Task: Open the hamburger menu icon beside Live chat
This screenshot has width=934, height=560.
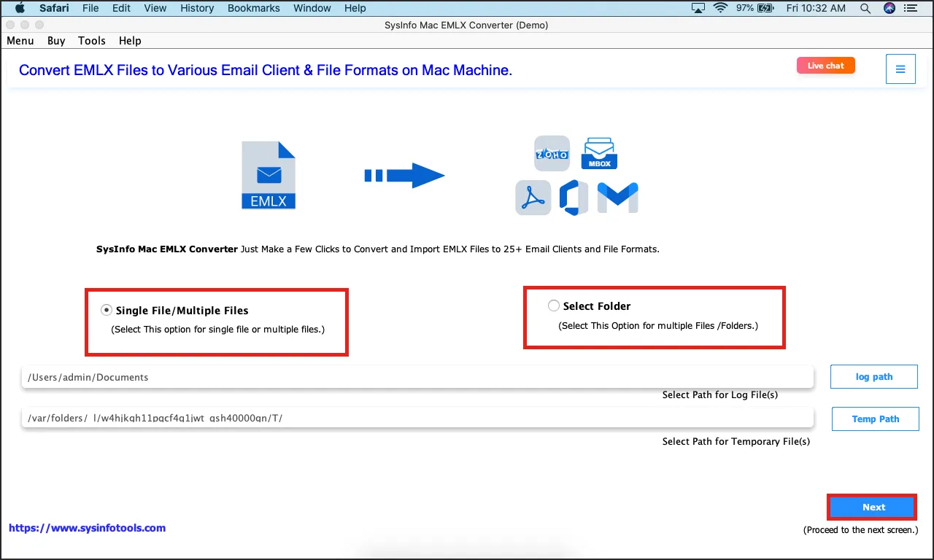Action: coord(900,69)
